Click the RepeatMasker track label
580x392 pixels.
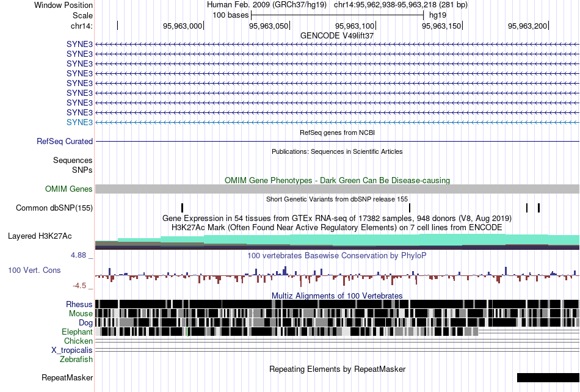click(67, 377)
